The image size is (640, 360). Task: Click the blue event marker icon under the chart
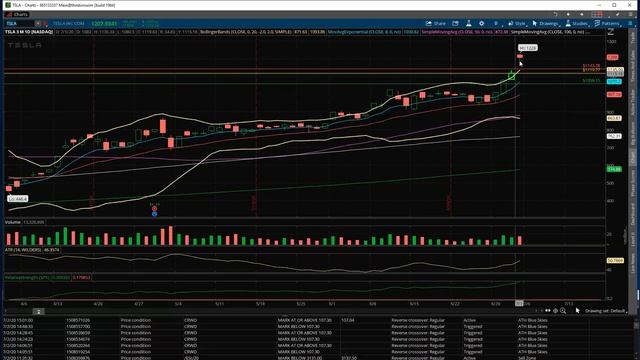(154, 213)
